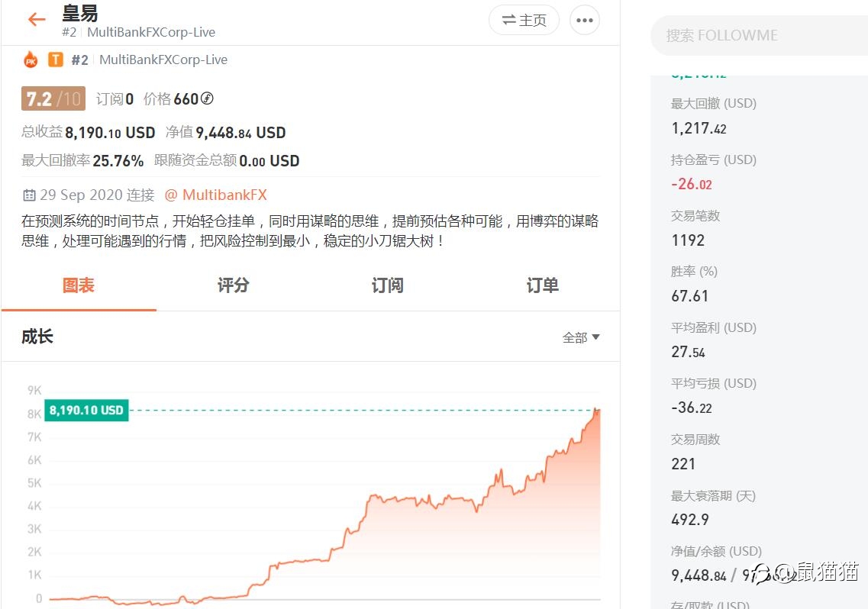Open the three-dots more options menu
868x609 pixels.
coord(585,21)
